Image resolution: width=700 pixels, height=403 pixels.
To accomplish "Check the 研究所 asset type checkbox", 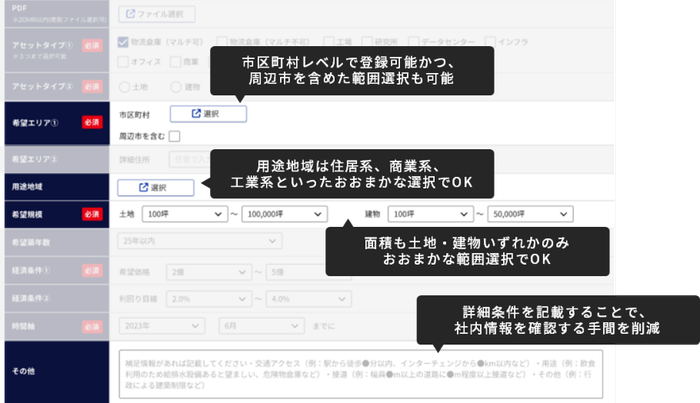I will [367, 42].
